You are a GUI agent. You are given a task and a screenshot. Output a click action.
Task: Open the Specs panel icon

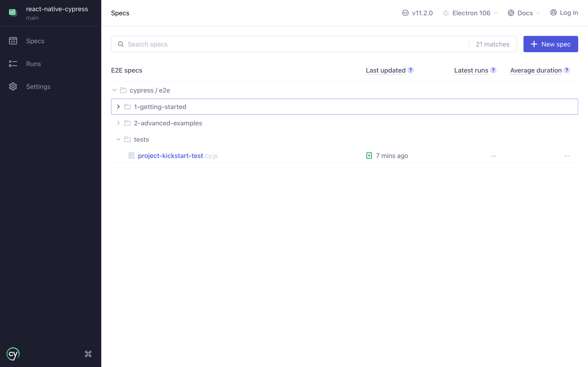pyautogui.click(x=13, y=41)
